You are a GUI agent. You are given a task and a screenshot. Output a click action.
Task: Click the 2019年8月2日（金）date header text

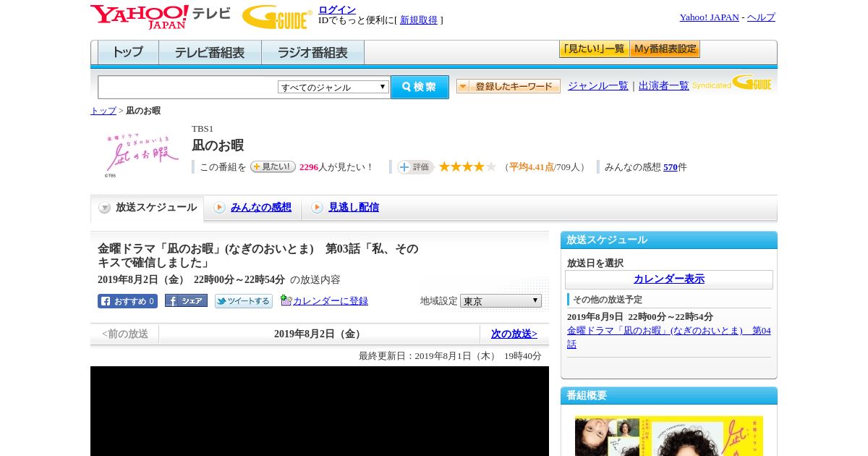coord(319,334)
